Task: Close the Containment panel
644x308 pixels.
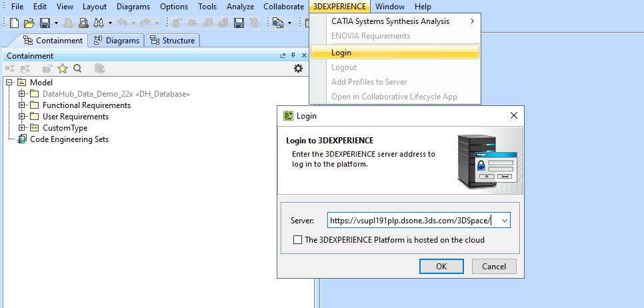Action: 305,55
